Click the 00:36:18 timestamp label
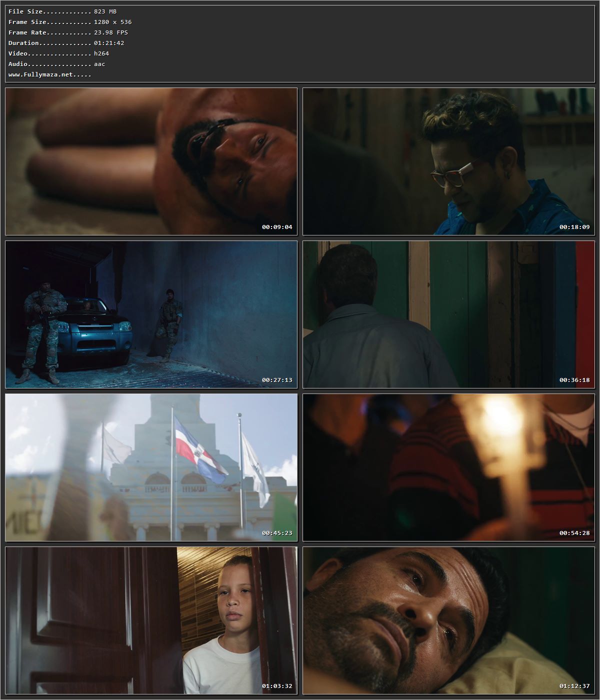Screen dimensions: 600x700 pyautogui.click(x=574, y=380)
